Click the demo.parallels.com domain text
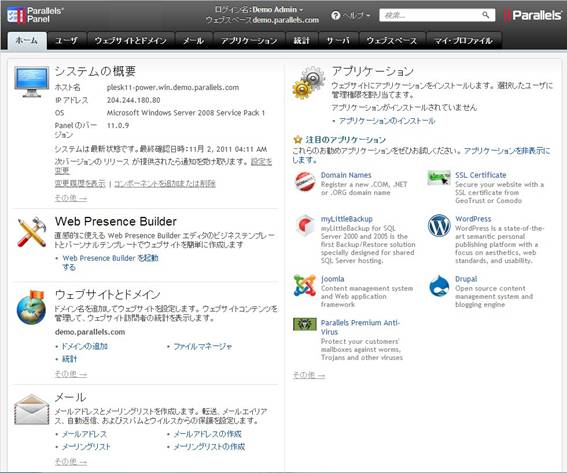Viewport: 567px width, 473px height. (x=90, y=332)
